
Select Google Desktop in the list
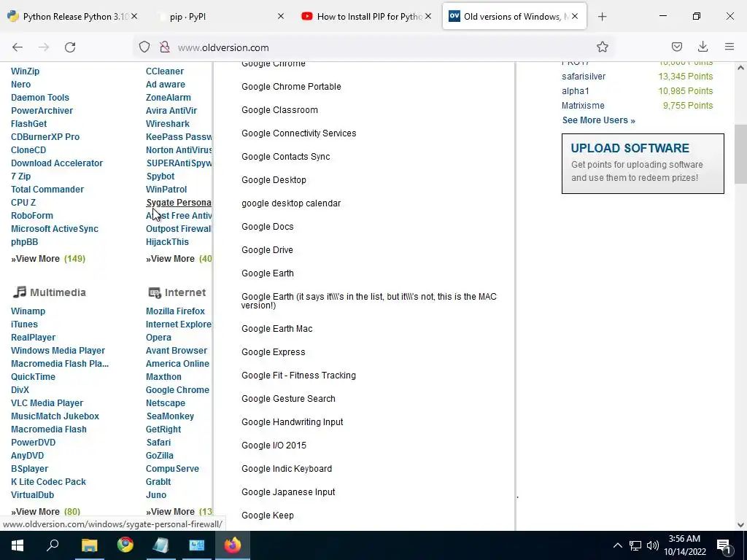click(274, 180)
